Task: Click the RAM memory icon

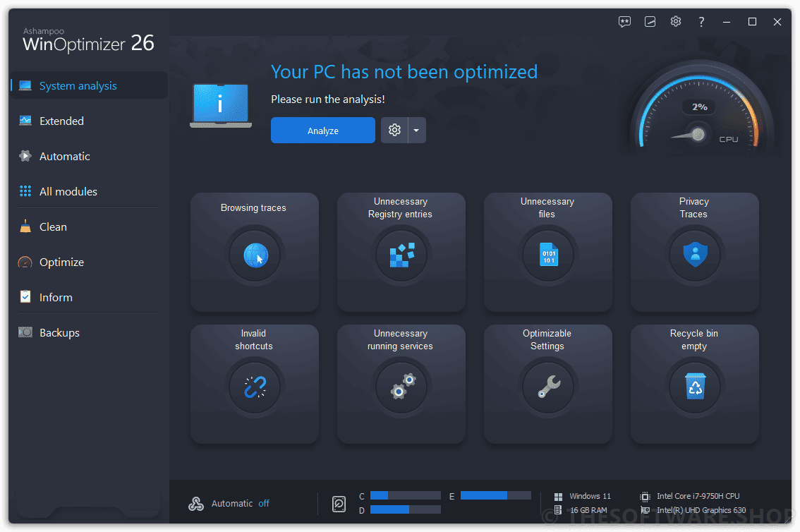Action: click(558, 510)
